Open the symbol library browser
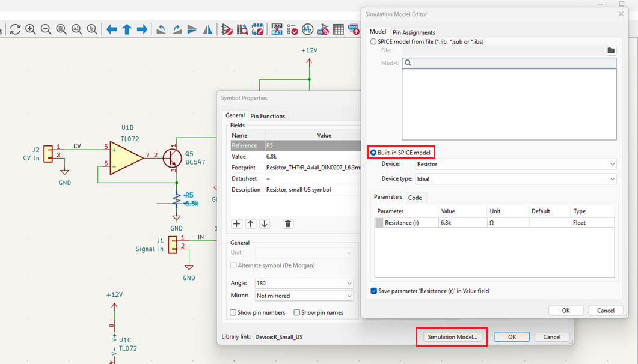Viewport: 638px width, 364px height. pos(242,29)
